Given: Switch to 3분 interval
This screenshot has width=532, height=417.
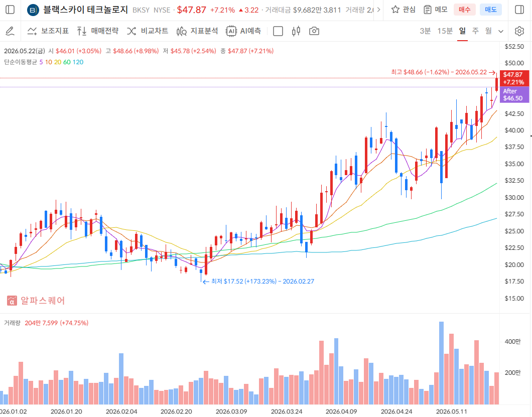Looking at the screenshot, I should click(425, 31).
